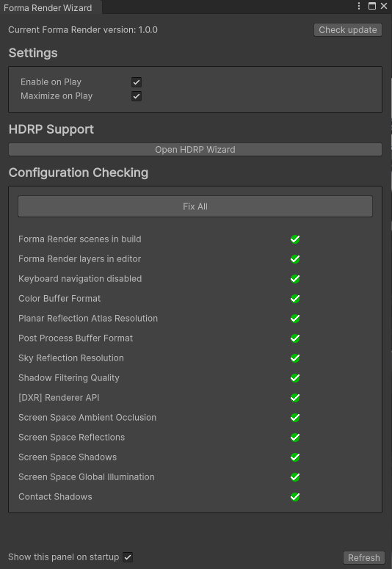
Task: Check for a Forma Render update
Action: pyautogui.click(x=348, y=30)
